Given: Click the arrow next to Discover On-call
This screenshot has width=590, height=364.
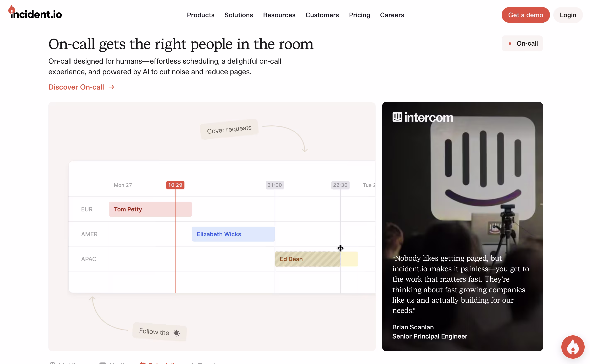Looking at the screenshot, I should [111, 87].
